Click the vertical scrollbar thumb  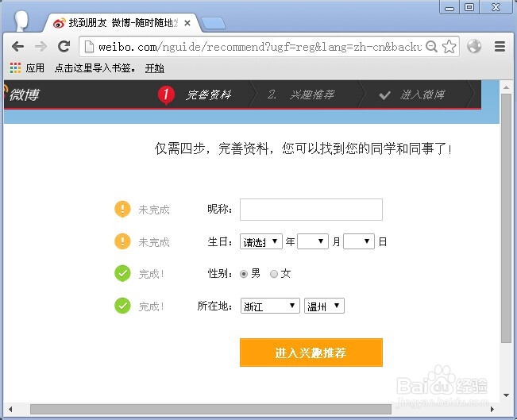[x=506, y=218]
